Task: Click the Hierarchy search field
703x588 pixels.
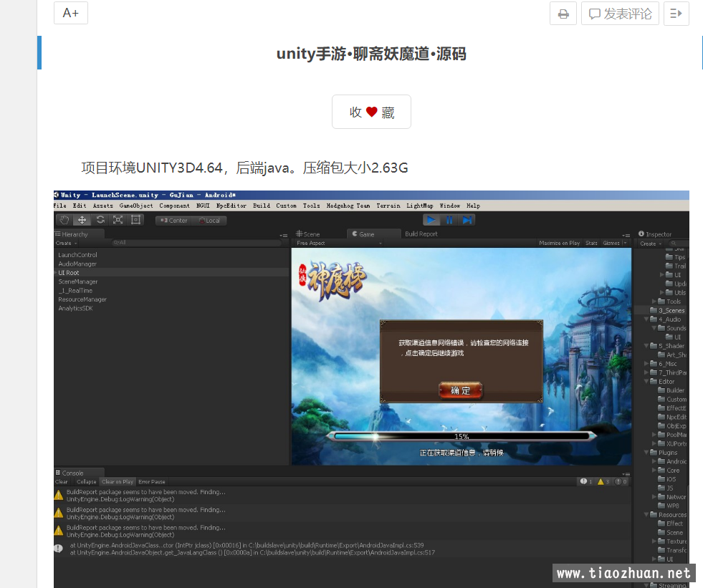Action: (196, 243)
